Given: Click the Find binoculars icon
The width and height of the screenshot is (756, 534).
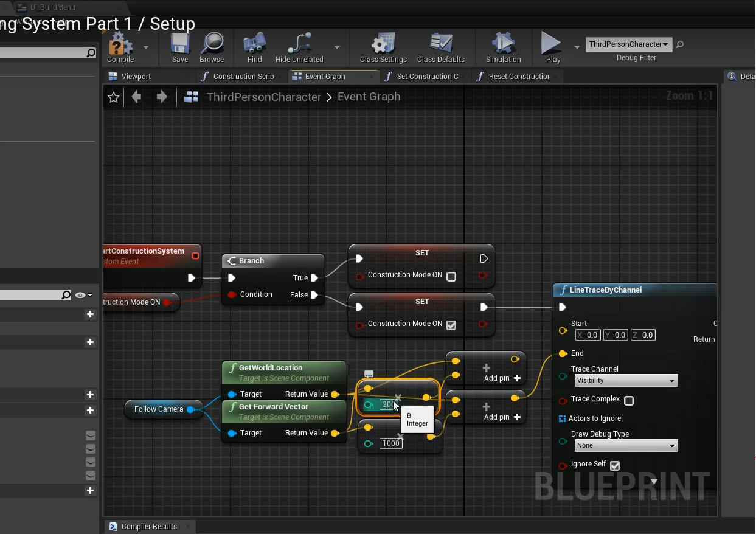Looking at the screenshot, I should tap(254, 47).
